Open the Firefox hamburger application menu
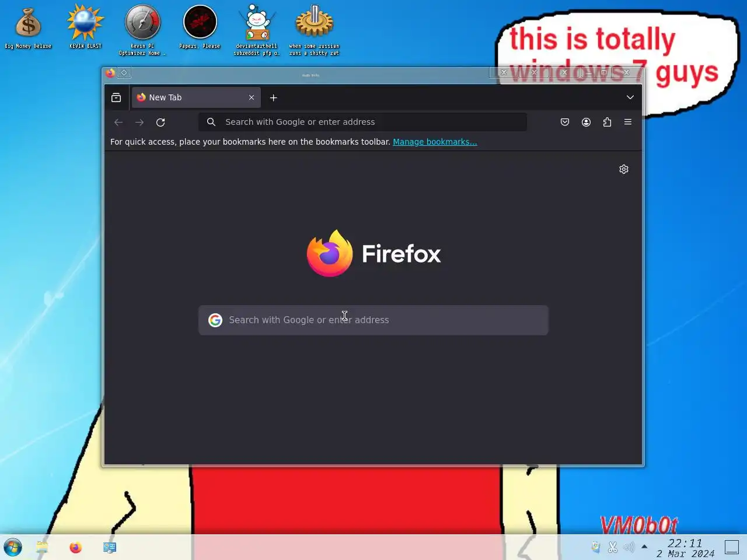747x560 pixels. pyautogui.click(x=628, y=122)
